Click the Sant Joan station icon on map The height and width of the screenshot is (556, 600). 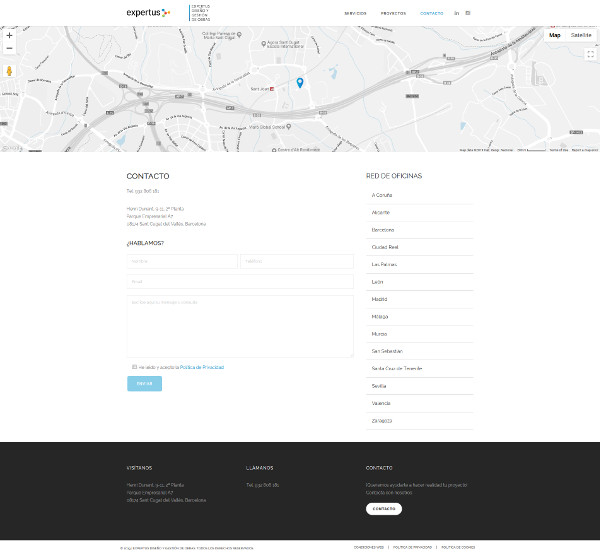click(x=272, y=89)
